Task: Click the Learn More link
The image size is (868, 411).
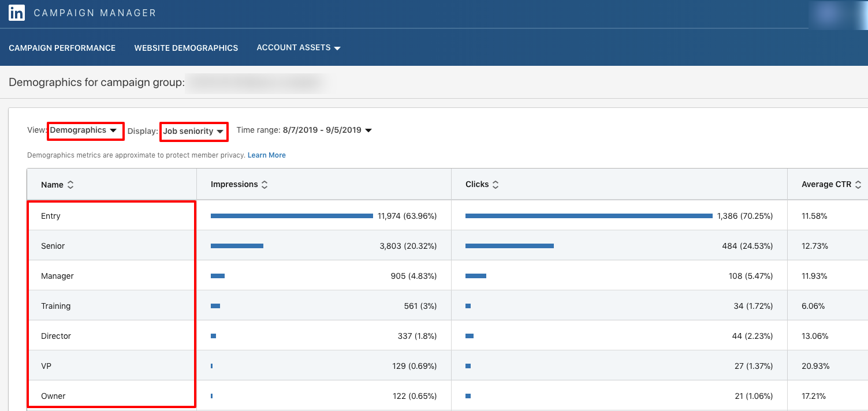Action: click(266, 155)
